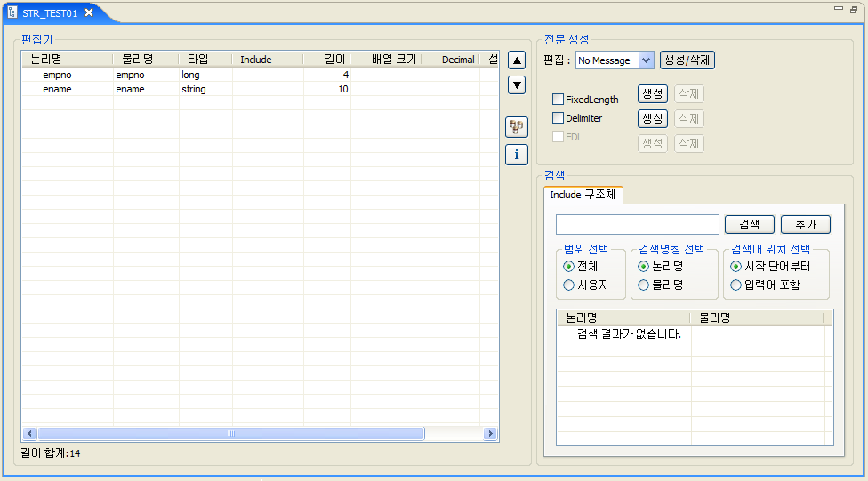Click the 논리명 column header in editor
This screenshot has width=868, height=481.
[68, 60]
